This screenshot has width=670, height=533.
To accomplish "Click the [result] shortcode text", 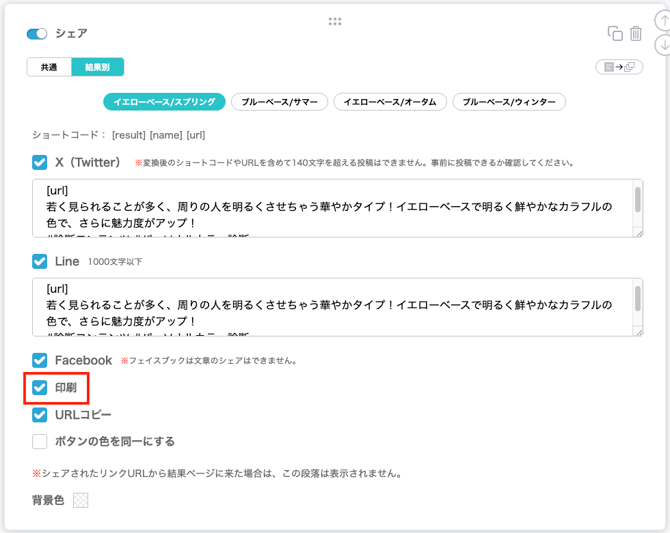I will pos(129,135).
